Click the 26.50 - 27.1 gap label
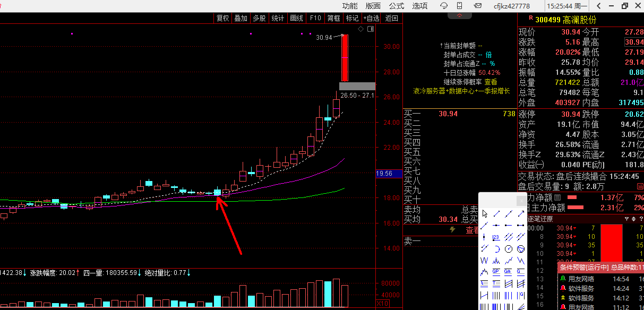The height and width of the screenshot is (310, 644). pos(357,96)
